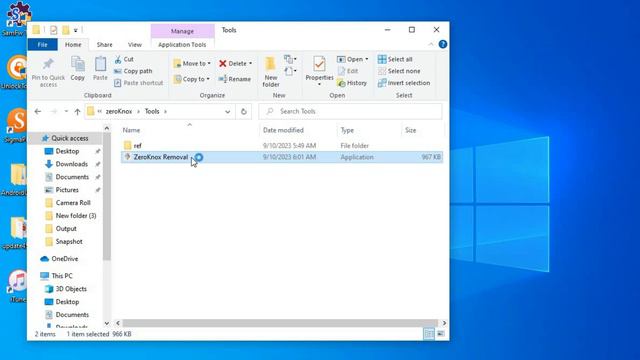This screenshot has height=360, width=640.
Task: Click the Search Tools field
Action: pos(350,111)
